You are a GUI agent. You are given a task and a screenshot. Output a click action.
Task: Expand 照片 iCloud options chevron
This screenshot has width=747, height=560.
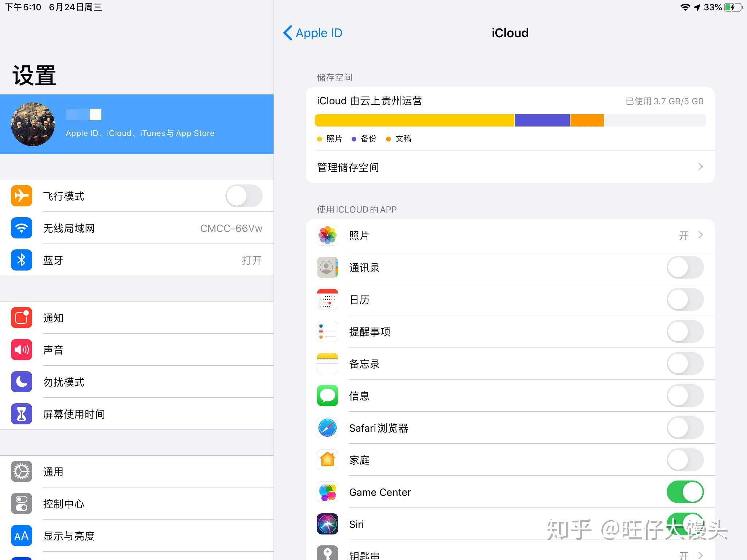pos(700,235)
